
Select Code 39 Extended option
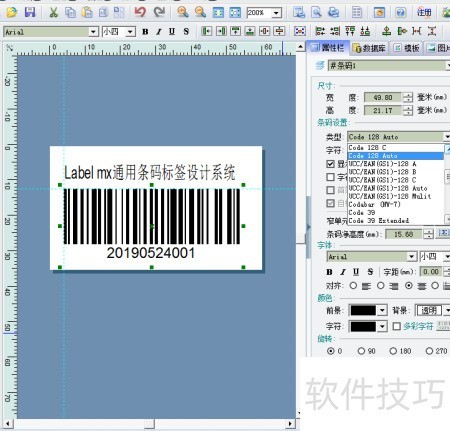point(395,221)
